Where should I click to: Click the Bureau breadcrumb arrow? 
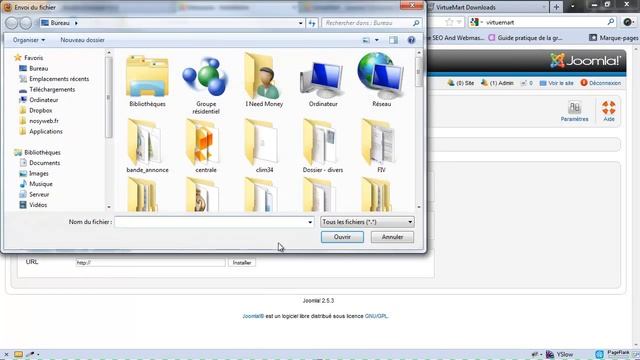(76, 23)
